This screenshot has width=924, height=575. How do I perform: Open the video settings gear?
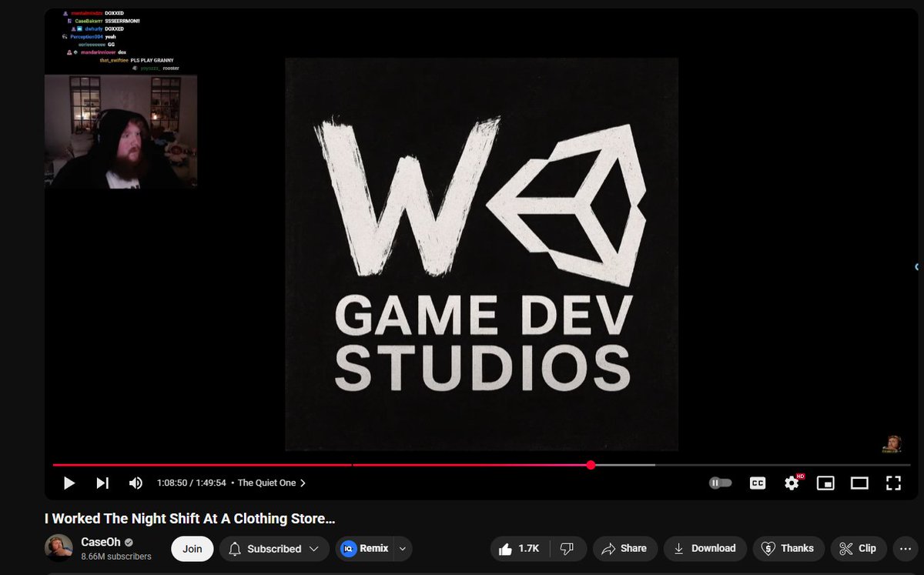click(791, 483)
